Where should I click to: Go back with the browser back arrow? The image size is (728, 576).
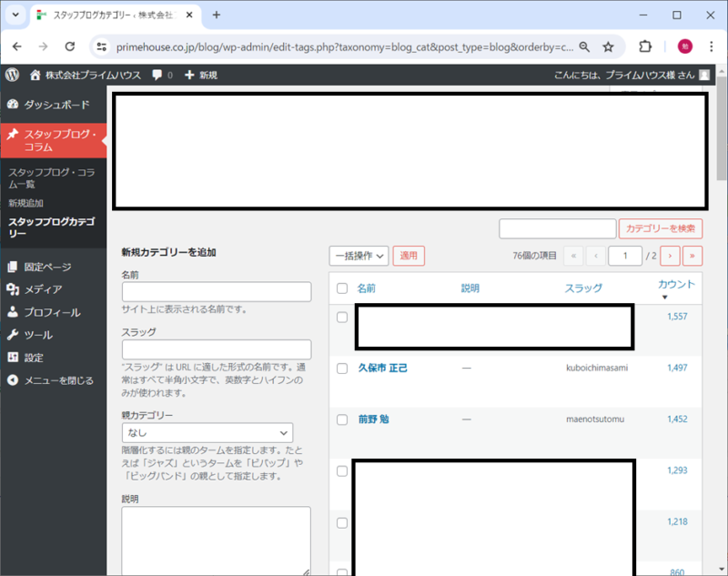click(x=16, y=46)
